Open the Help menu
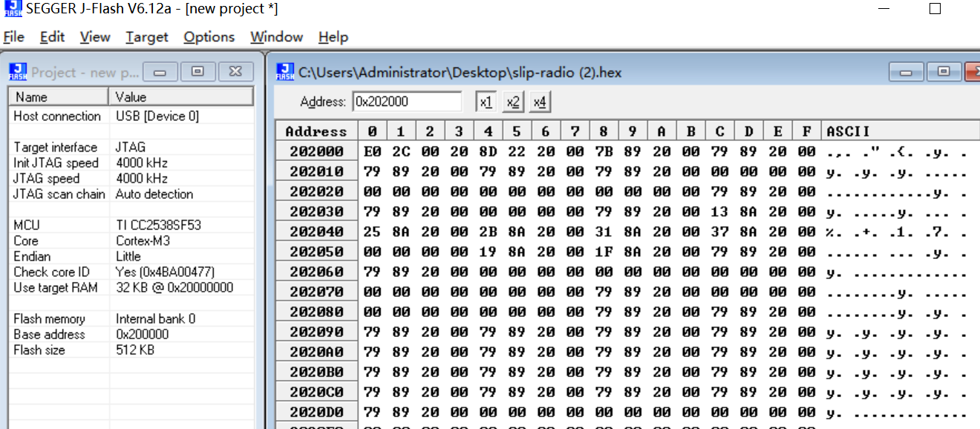The image size is (980, 429). pos(333,37)
